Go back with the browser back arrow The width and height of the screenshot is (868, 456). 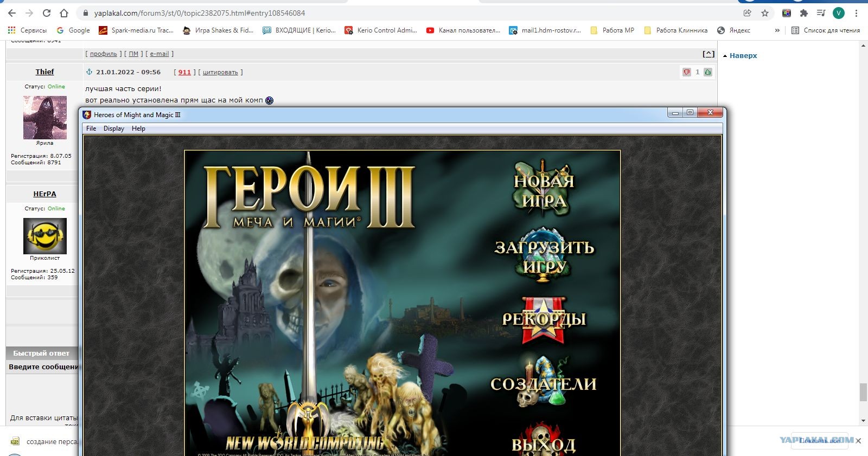tap(12, 13)
